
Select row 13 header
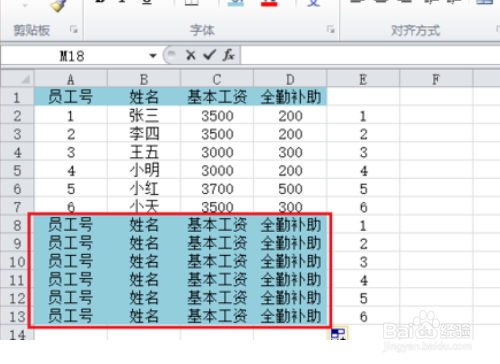coord(17,316)
